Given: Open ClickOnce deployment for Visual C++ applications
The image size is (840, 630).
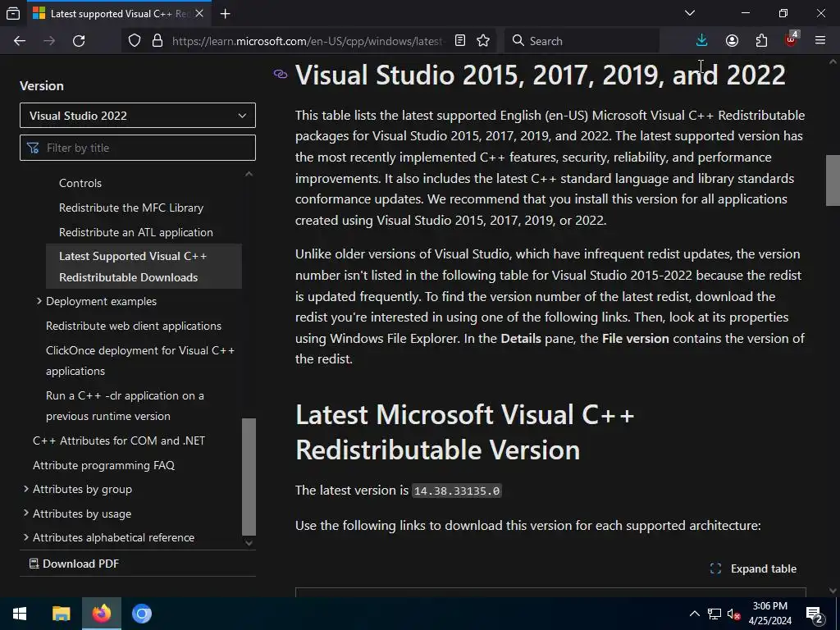Looking at the screenshot, I should pos(140,361).
